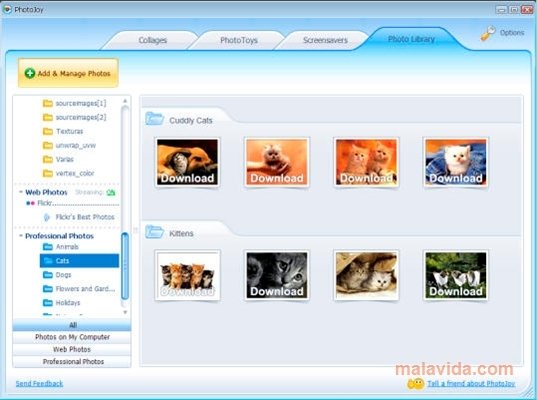
Task: Minimize the PhotoJoy window
Action: [x=501, y=10]
